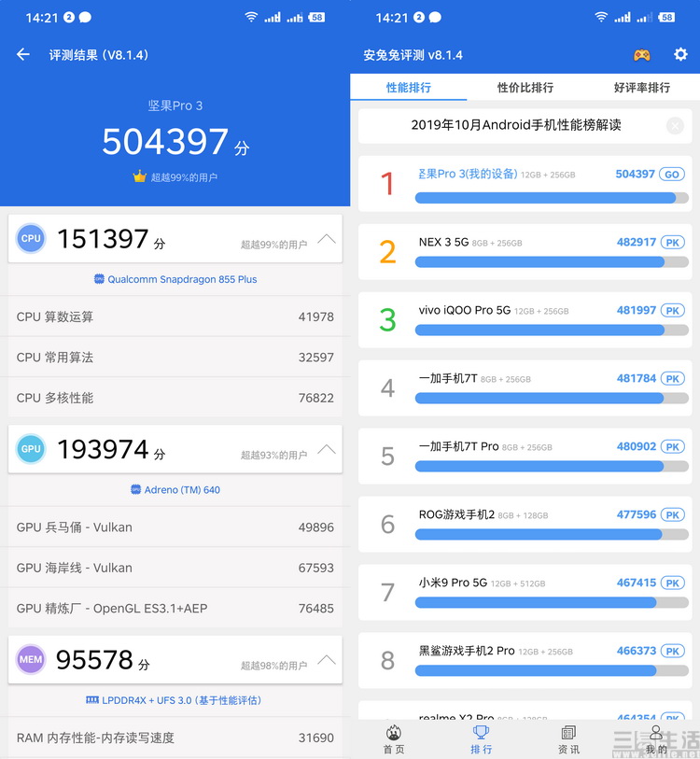Screen dimensions: 700x759
Task: Open Adreno (TM) 640 link
Action: tap(182, 490)
